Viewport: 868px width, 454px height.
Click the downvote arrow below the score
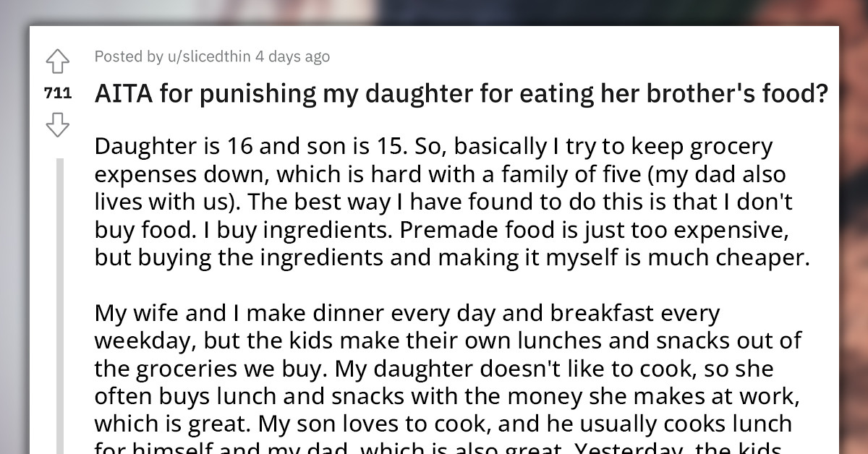click(58, 124)
